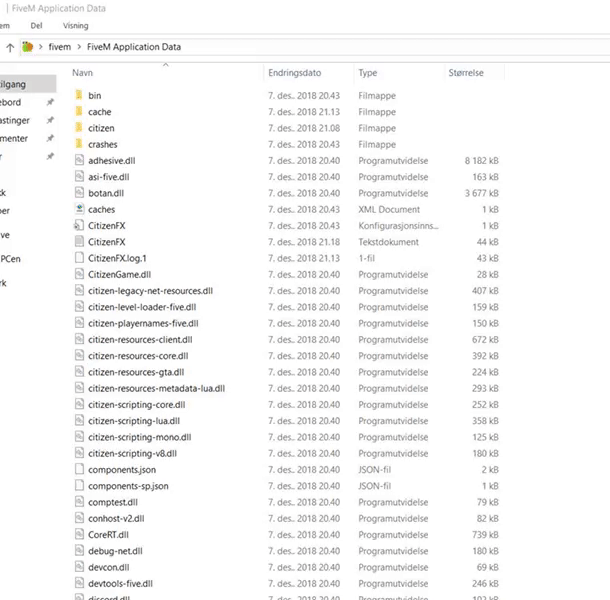Viewport: 610px width, 600px height.
Task: Select the bin folder icon
Action: click(79, 95)
